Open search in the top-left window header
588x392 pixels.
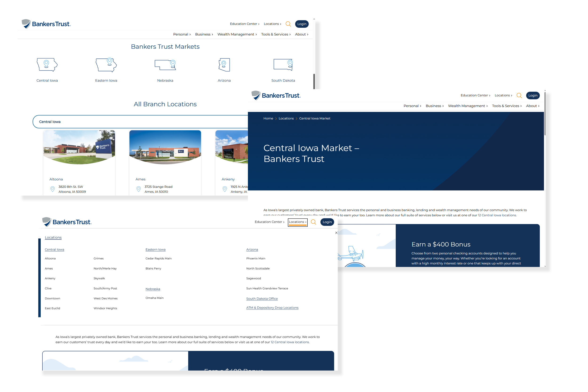pyautogui.click(x=288, y=24)
